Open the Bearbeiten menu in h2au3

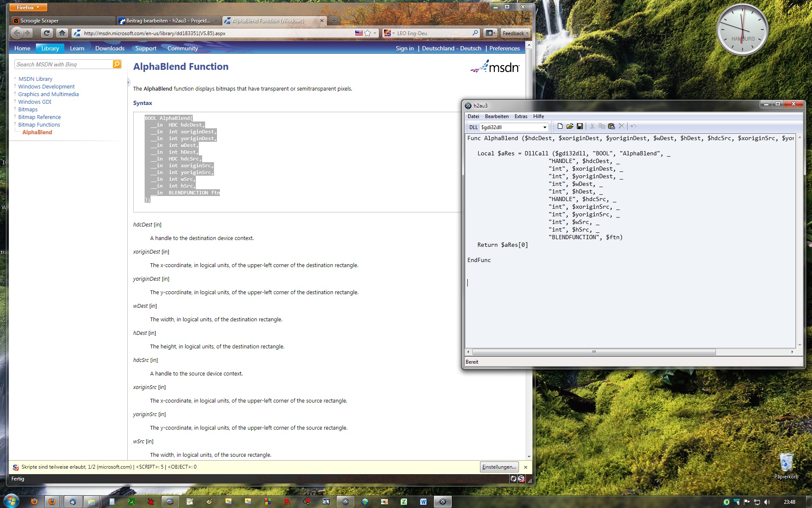[497, 116]
